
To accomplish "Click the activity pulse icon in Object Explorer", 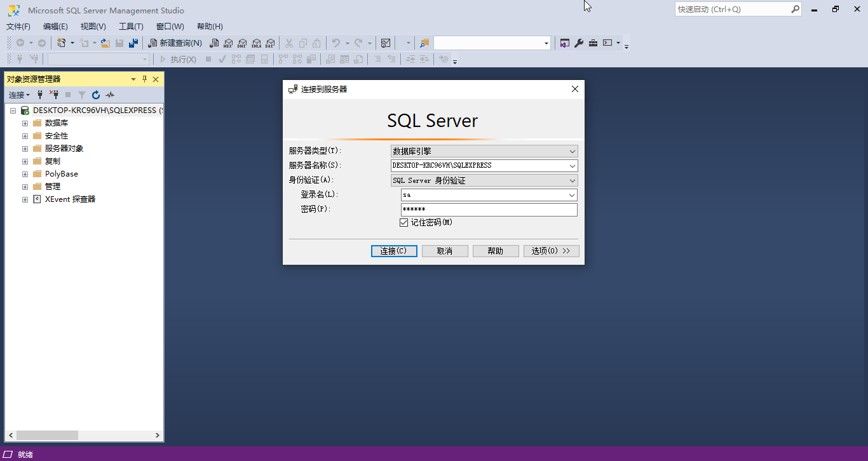I will click(x=110, y=95).
